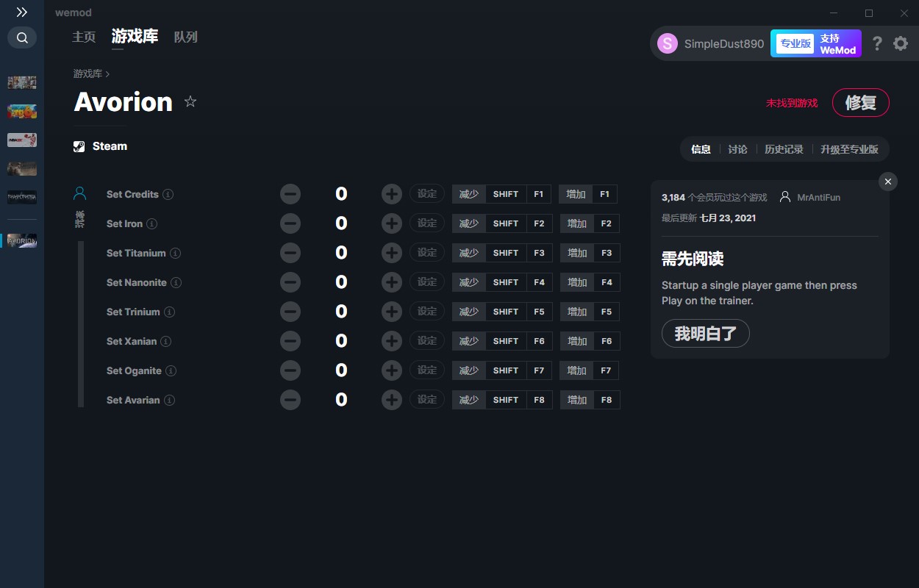
Task: Expand the sidebar with double-chevron icon
Action: (x=22, y=12)
